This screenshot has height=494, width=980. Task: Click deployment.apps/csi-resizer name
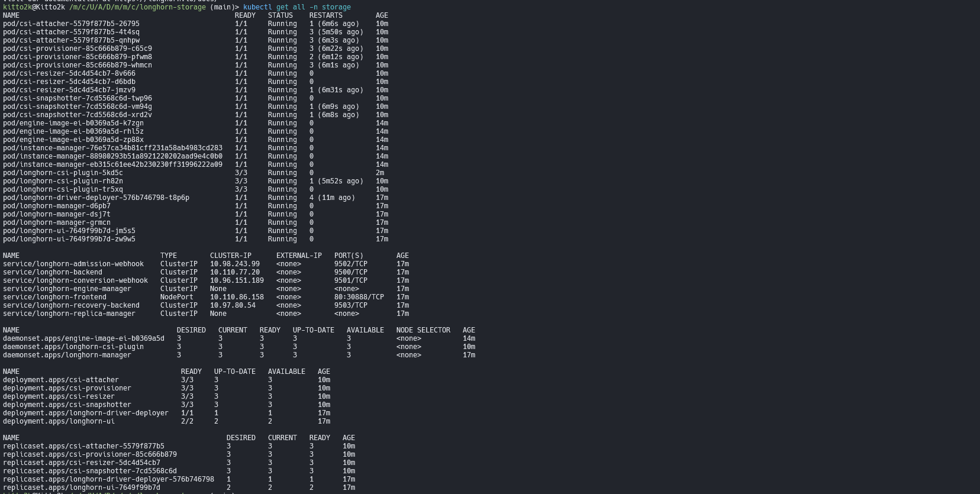(x=59, y=396)
